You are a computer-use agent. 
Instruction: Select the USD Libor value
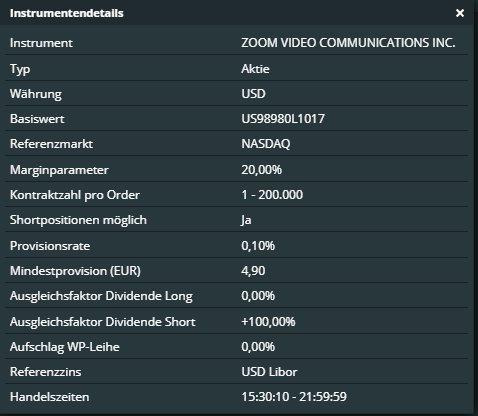click(269, 372)
